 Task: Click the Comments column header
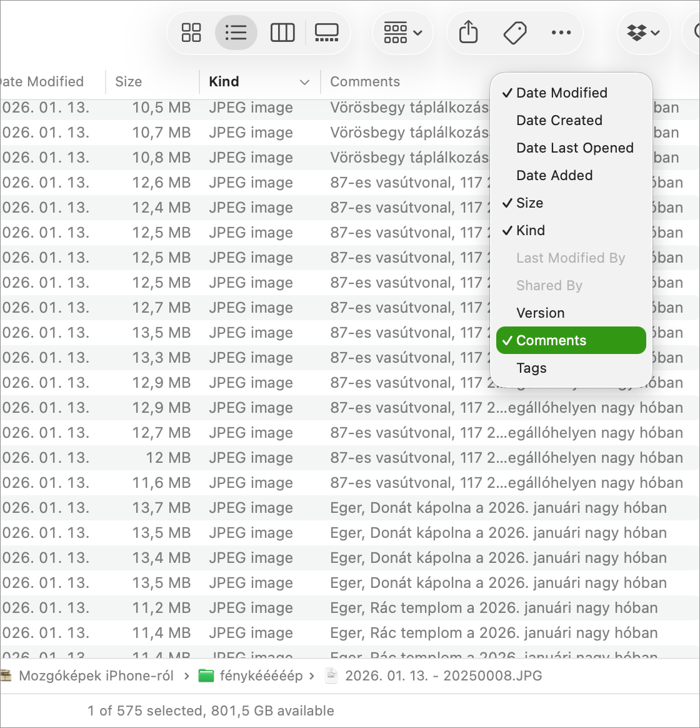[x=365, y=82]
